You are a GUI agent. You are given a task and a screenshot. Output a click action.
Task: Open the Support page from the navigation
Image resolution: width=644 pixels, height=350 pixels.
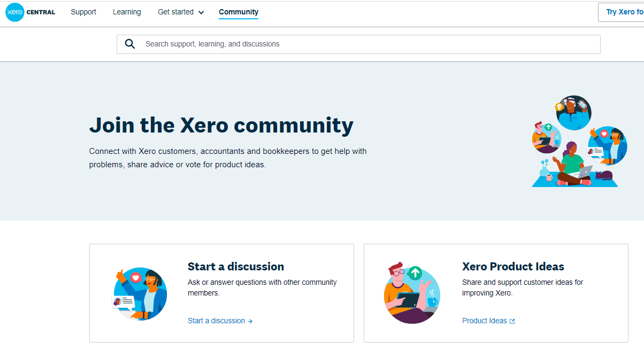point(83,12)
